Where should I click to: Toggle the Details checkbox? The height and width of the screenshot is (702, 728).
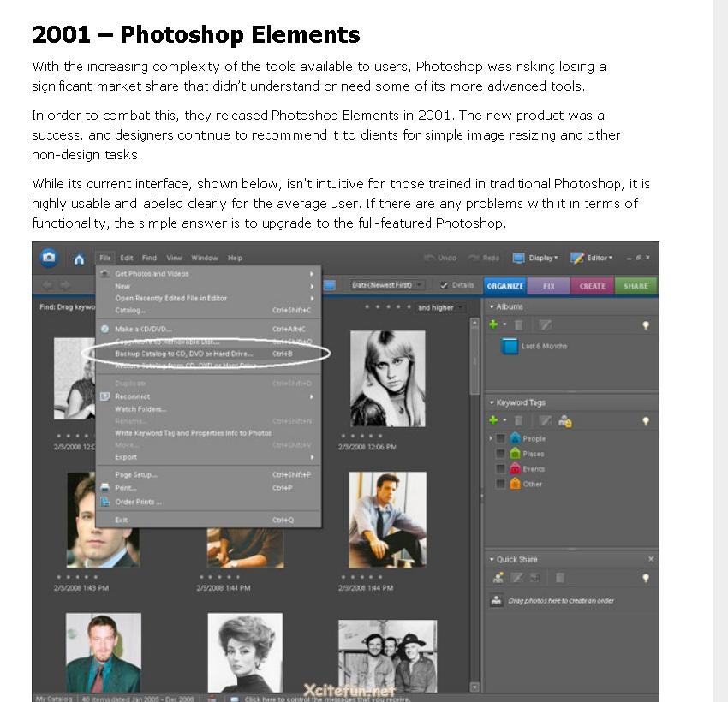click(444, 285)
